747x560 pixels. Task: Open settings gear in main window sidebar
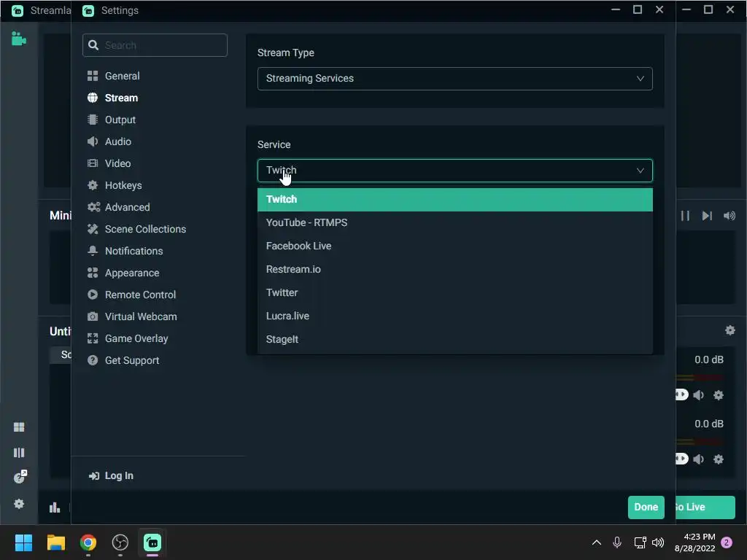19,504
